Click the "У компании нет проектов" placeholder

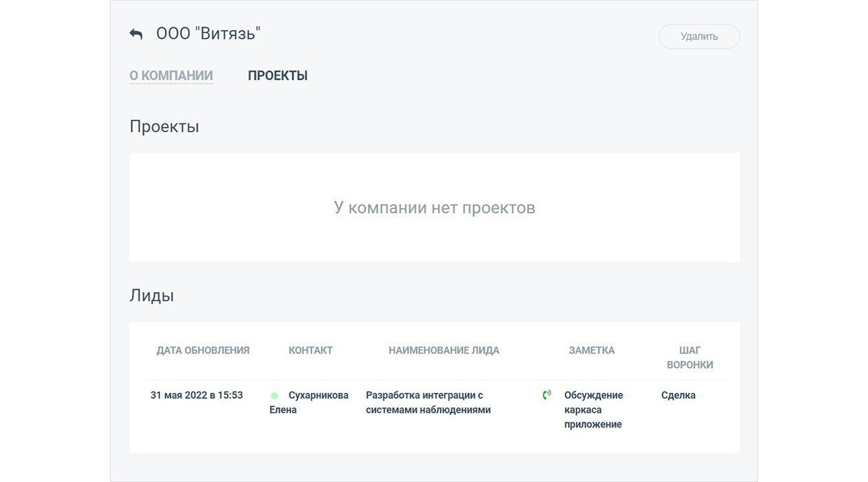pos(434,207)
